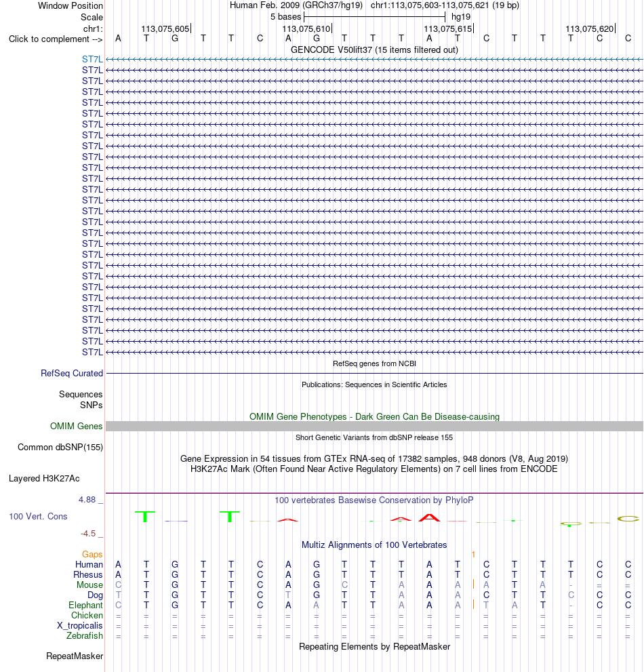Click 'Repeating Elements by RepeatMasker' title
Image resolution: width=644 pixels, height=672 pixels.
tap(374, 647)
